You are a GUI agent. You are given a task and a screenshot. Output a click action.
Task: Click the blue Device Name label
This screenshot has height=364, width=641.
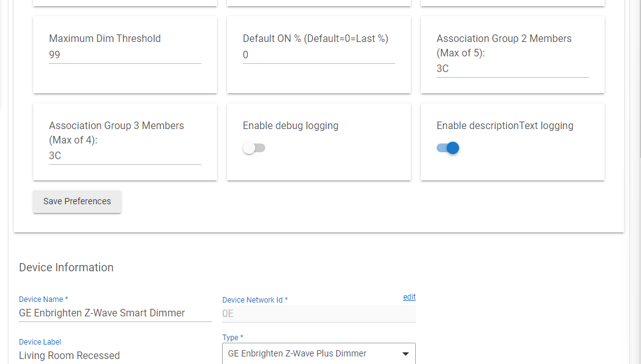click(43, 299)
